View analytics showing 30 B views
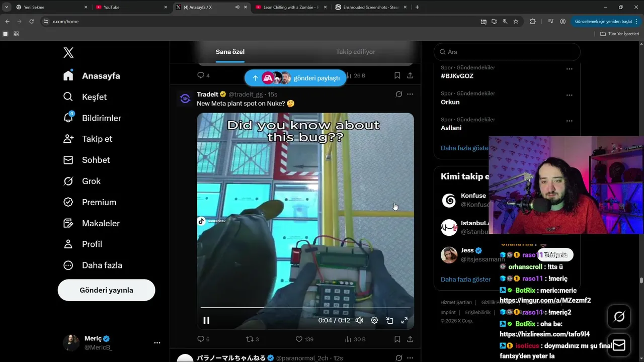This screenshot has height=362, width=644. (x=354, y=339)
